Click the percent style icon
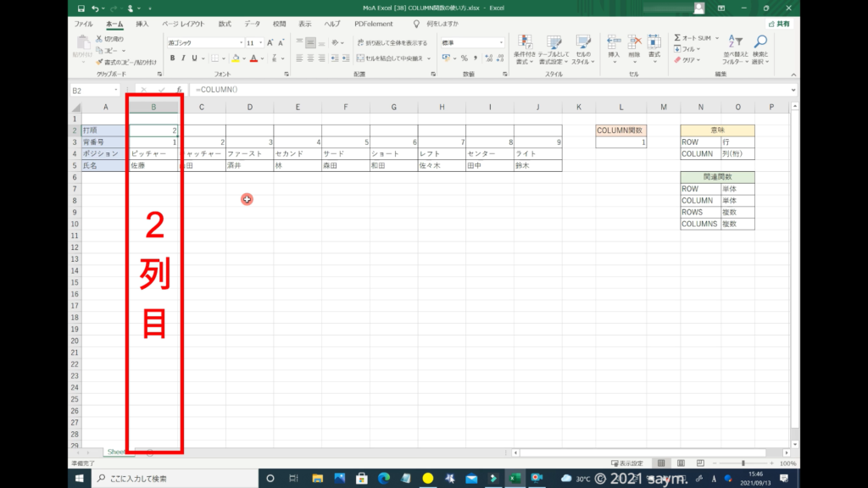Screen dimensions: 868x488 point(464,58)
